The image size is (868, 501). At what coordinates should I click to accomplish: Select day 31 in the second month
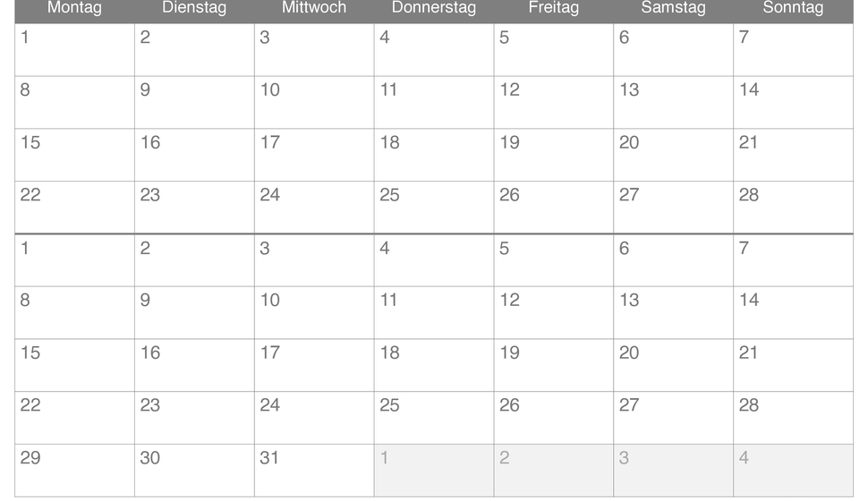coord(314,471)
